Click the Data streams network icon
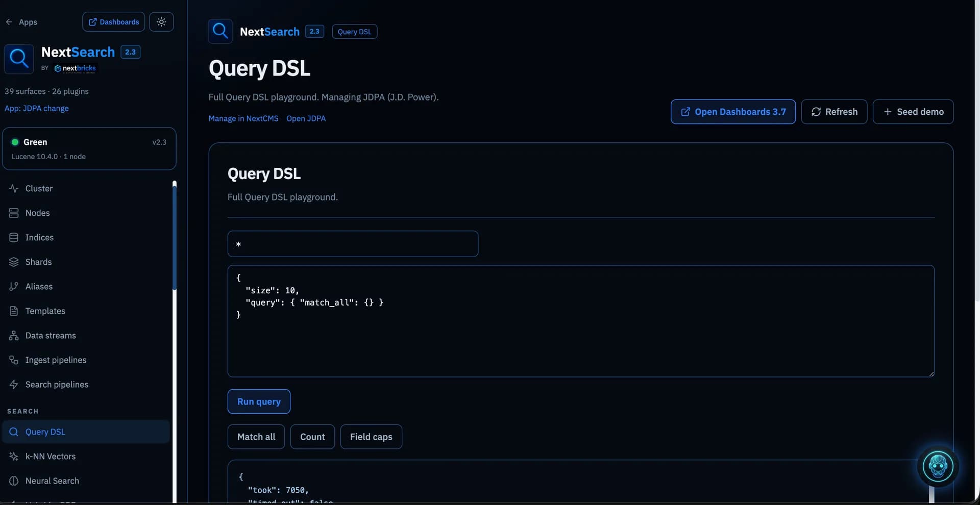This screenshot has height=505, width=980. pyautogui.click(x=14, y=335)
